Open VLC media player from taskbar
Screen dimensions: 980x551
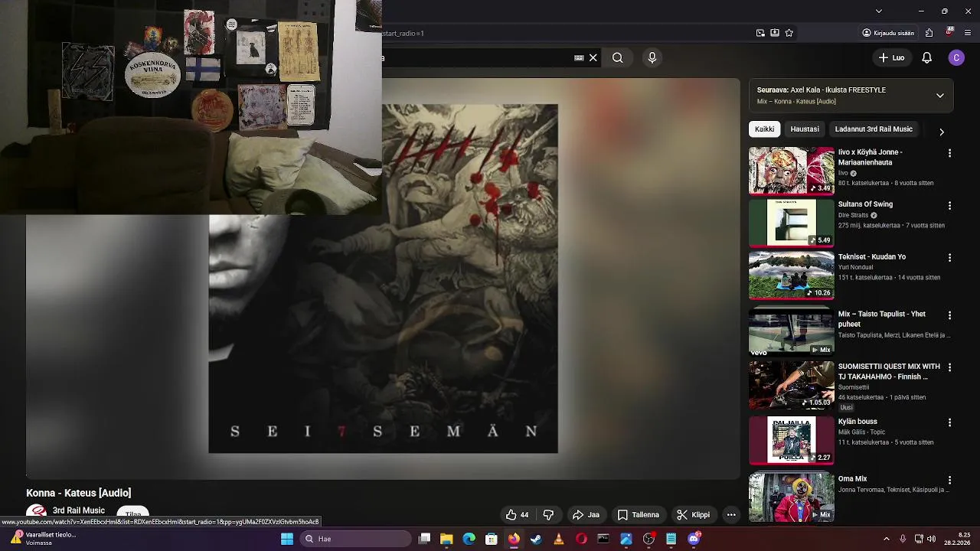pyautogui.click(x=559, y=539)
